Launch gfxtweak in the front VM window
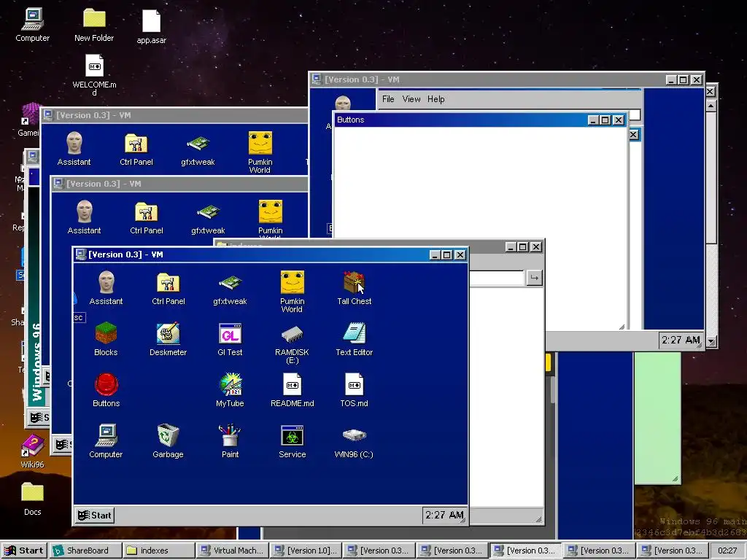The height and width of the screenshot is (560, 747). pos(230,287)
